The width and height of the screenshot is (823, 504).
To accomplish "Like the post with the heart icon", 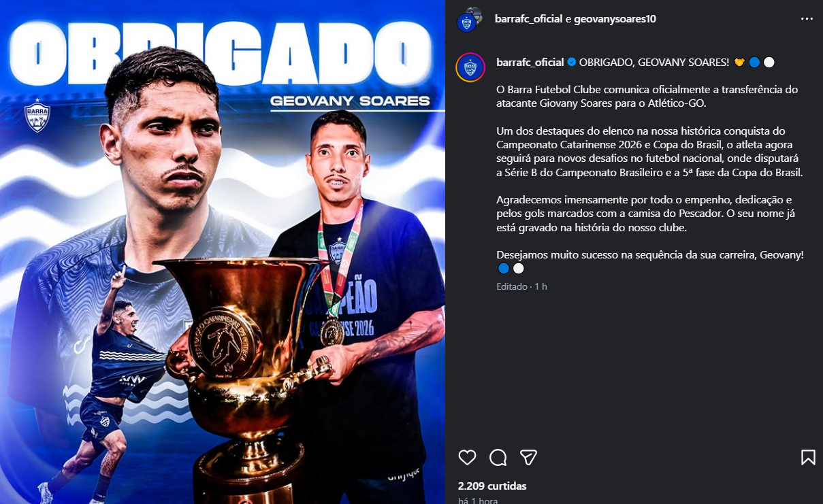I will 467,458.
